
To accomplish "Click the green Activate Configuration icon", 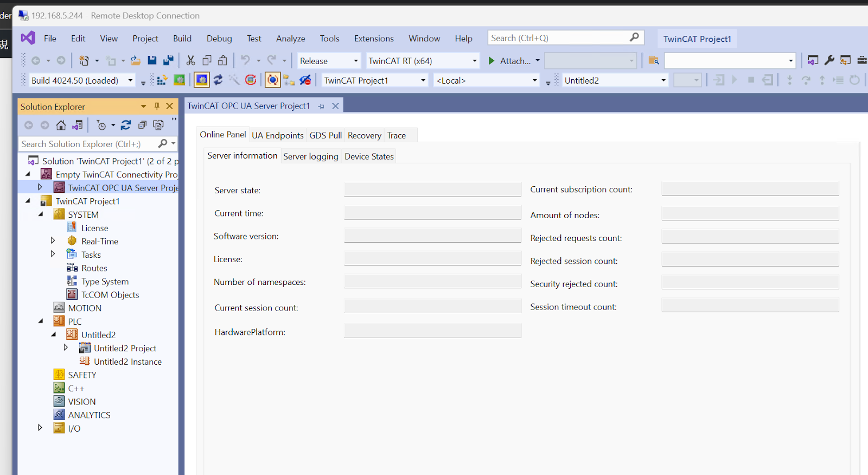I will coord(180,80).
